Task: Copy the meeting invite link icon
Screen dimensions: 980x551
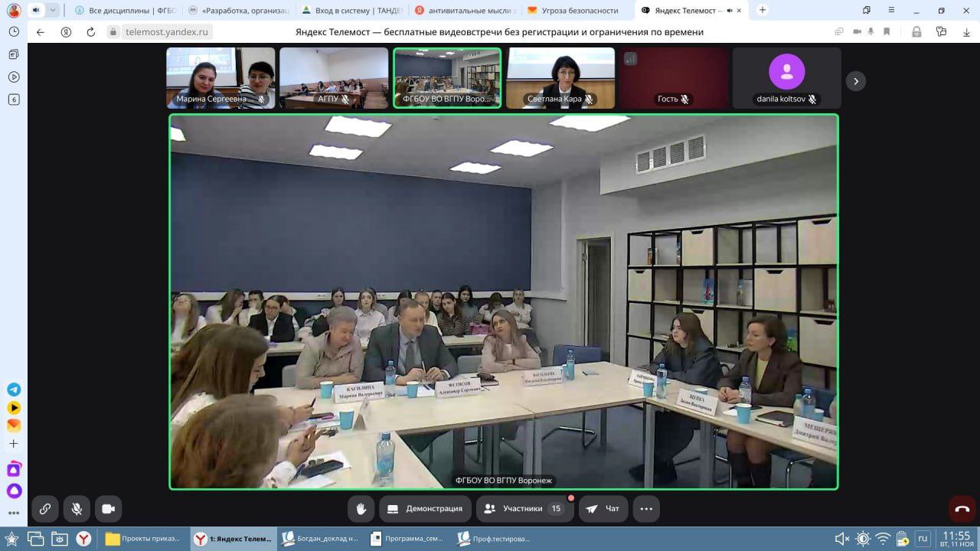Action: (x=45, y=509)
